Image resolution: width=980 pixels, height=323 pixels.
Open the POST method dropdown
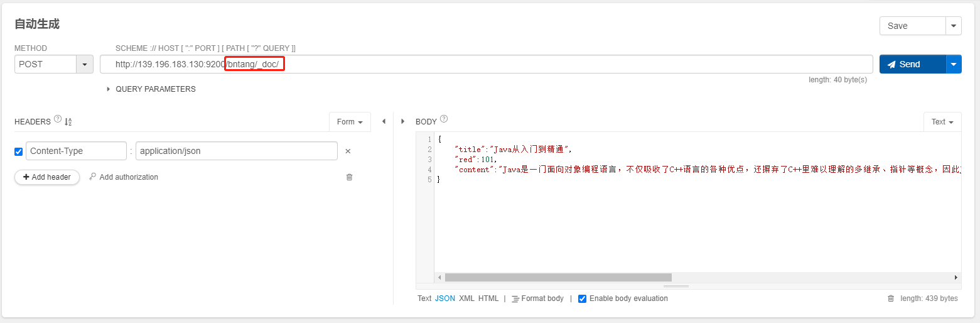tap(85, 64)
